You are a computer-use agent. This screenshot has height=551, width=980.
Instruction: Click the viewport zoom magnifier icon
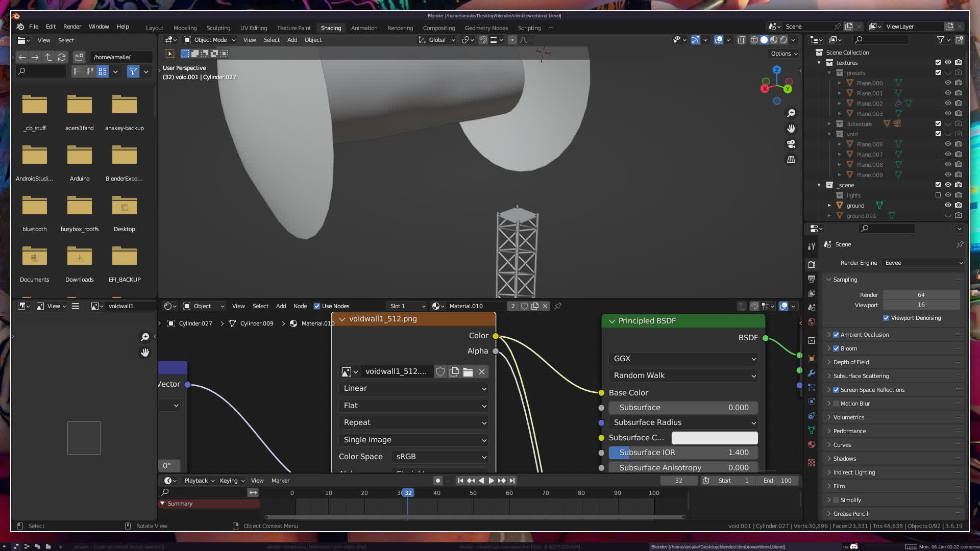(791, 113)
